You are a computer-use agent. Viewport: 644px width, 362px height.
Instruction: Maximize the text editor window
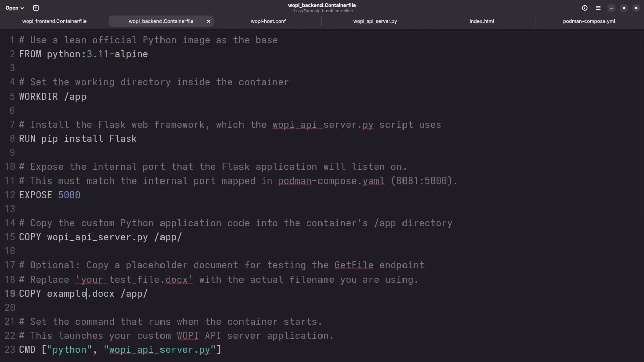click(x=624, y=8)
